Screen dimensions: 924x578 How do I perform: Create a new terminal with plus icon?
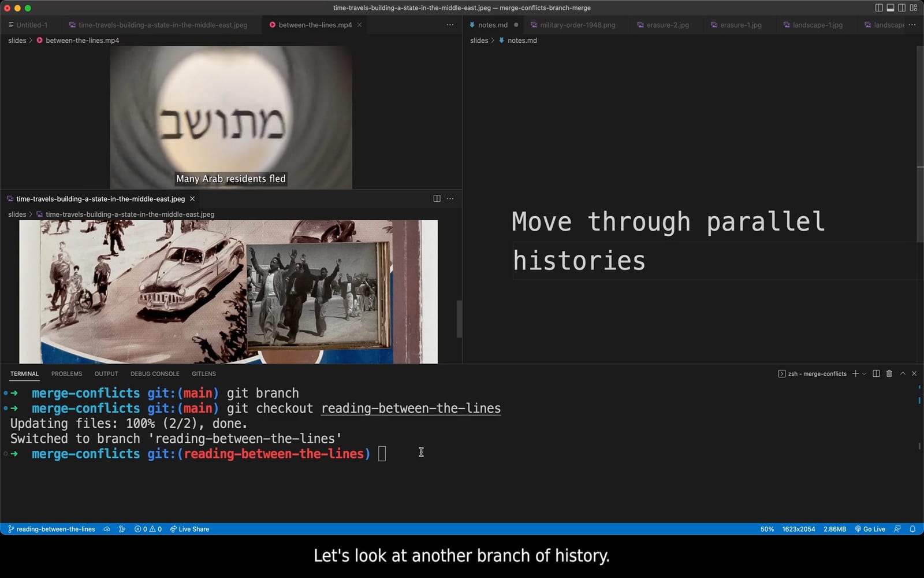tap(856, 374)
